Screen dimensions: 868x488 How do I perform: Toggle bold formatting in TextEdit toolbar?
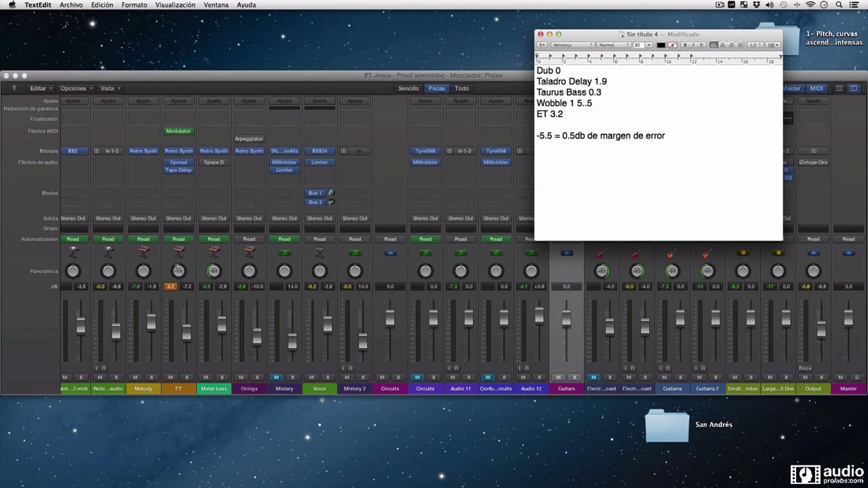tap(685, 45)
